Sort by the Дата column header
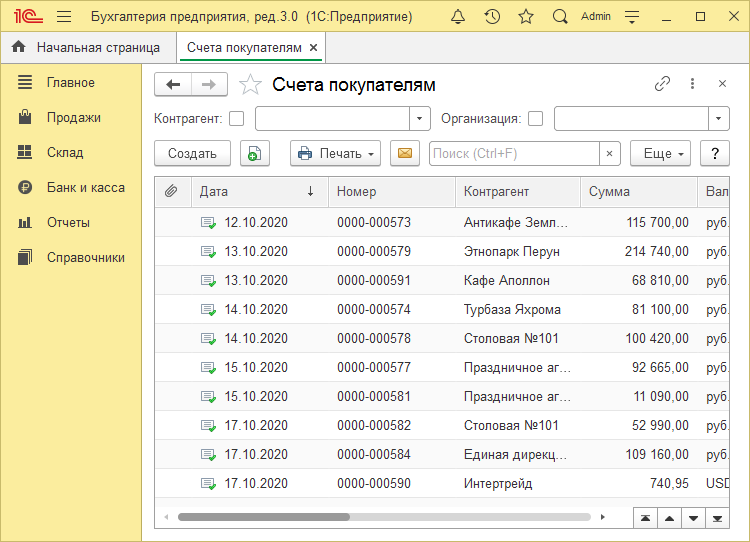750x542 pixels. click(x=260, y=191)
